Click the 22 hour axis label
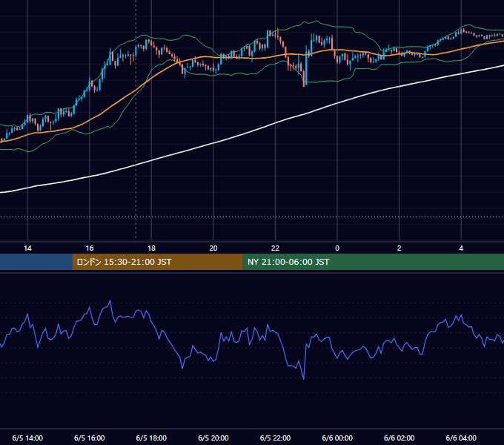Viewport: 504px width, 445px height. 275,248
